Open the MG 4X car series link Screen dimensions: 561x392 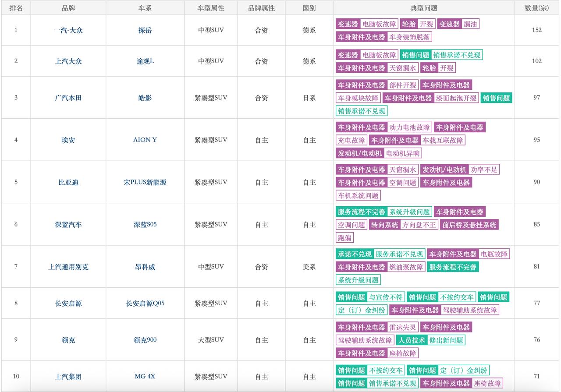145,377
